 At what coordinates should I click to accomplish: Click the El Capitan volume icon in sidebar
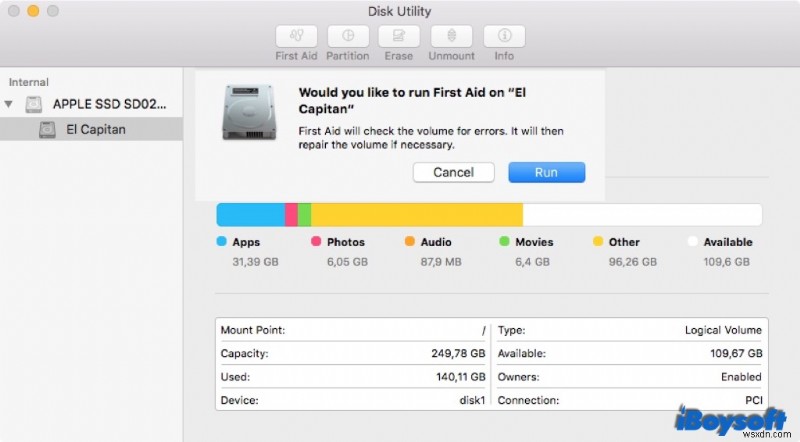coord(47,130)
